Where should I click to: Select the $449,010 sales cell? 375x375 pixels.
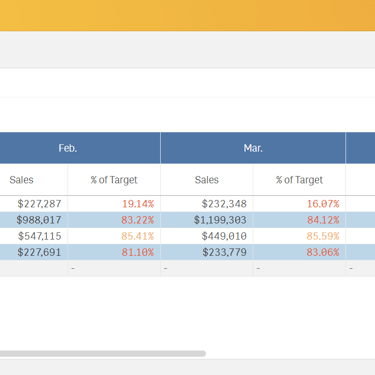click(x=207, y=236)
